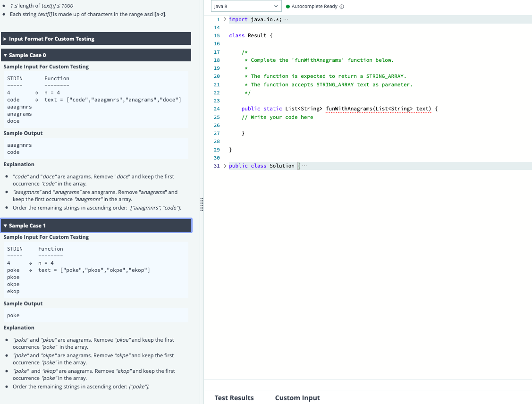The image size is (532, 404).
Task: Click line number 24 in the gutter
Action: click(217, 109)
